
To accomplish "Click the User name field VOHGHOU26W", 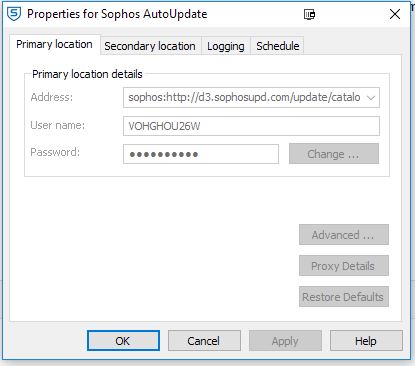I will [251, 126].
